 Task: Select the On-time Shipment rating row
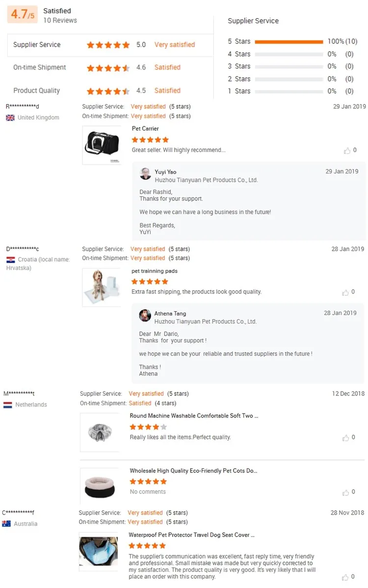(x=110, y=68)
